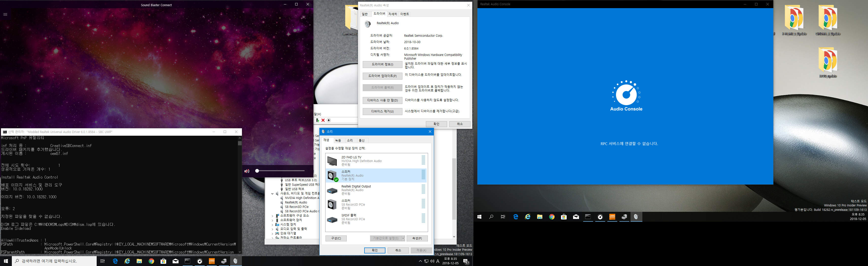
Task: Collapse 사운드, 비디오 및 게임 컨트롤러 node
Action: pyautogui.click(x=272, y=194)
